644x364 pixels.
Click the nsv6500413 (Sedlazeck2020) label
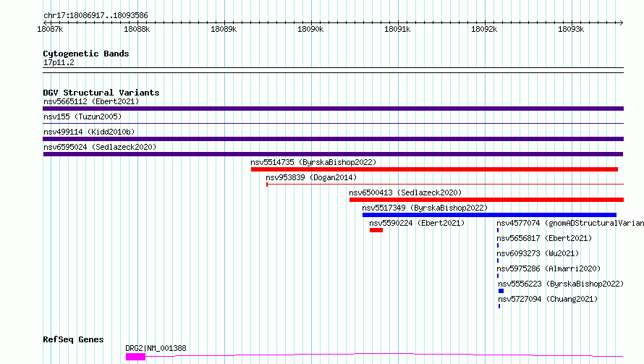(405, 192)
